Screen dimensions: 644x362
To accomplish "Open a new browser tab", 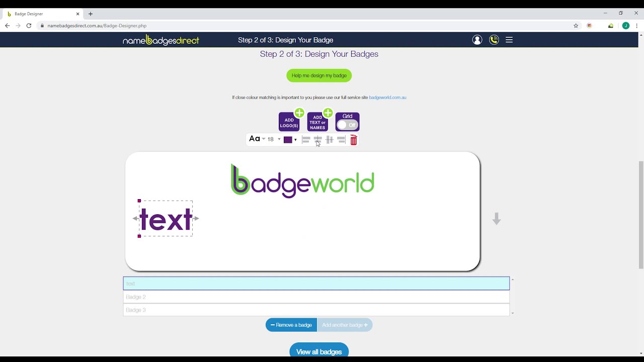I will tap(91, 14).
